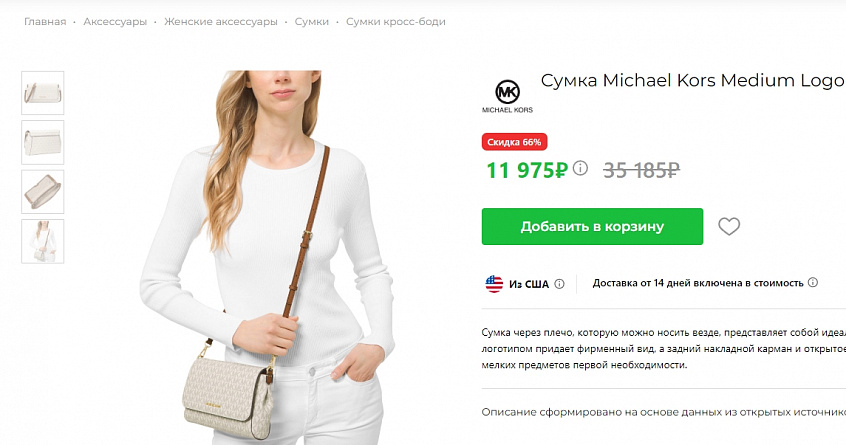Select third angled bag thumbnail
The height and width of the screenshot is (445, 846).
click(x=43, y=191)
